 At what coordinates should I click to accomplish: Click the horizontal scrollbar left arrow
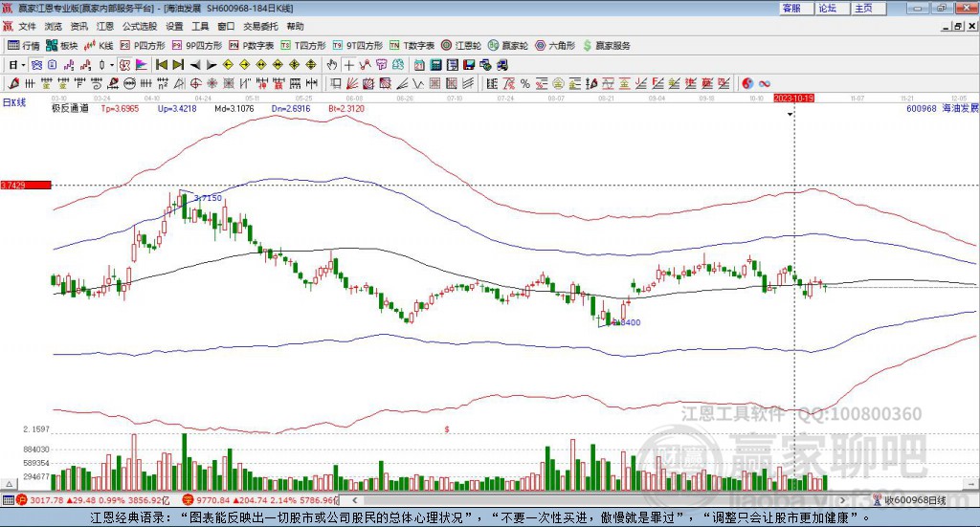pyautogui.click(x=355, y=500)
